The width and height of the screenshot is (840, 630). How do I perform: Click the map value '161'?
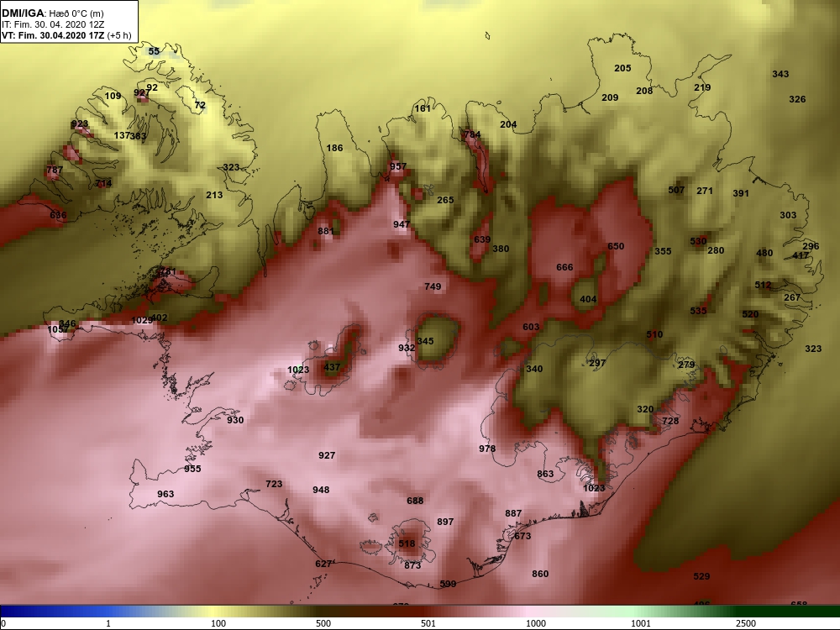coord(423,108)
